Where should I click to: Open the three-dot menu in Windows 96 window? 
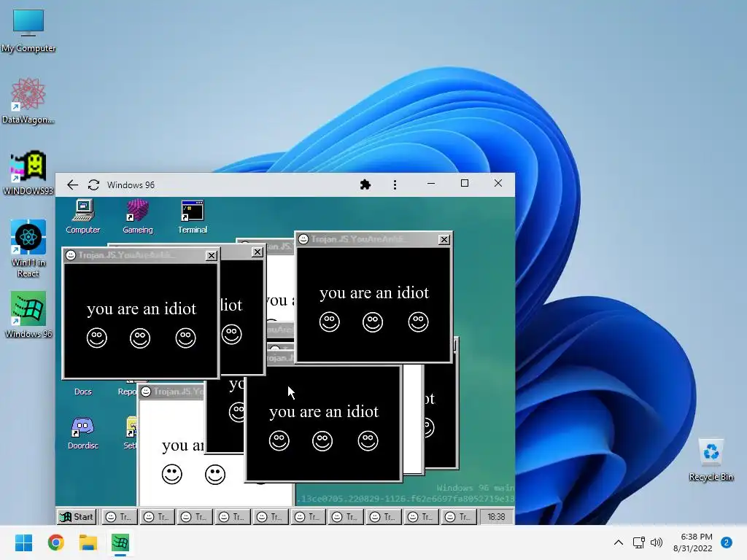click(x=395, y=184)
